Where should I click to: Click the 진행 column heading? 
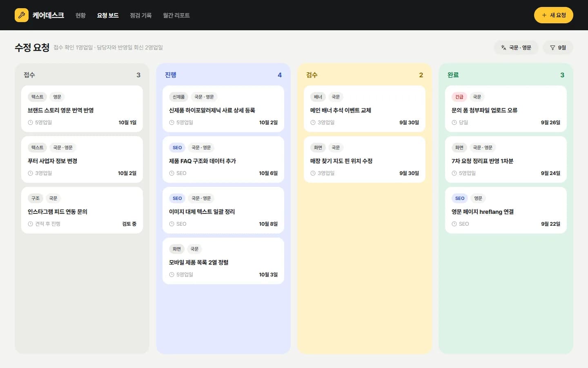click(171, 75)
